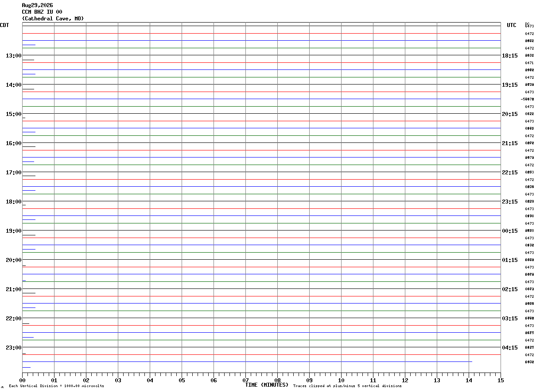536x392 pixels.
Task: Click the 04:15 UTC time label
Action: coord(509,348)
